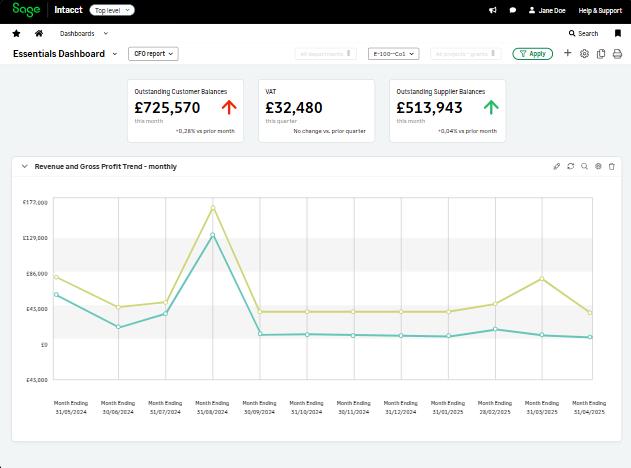
Task: Delete chart with trash icon
Action: (612, 166)
